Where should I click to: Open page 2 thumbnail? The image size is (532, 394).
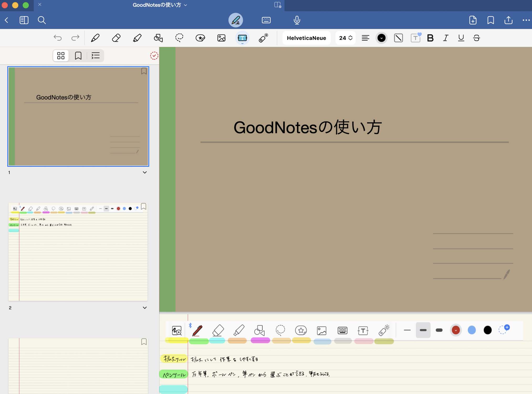tap(78, 252)
